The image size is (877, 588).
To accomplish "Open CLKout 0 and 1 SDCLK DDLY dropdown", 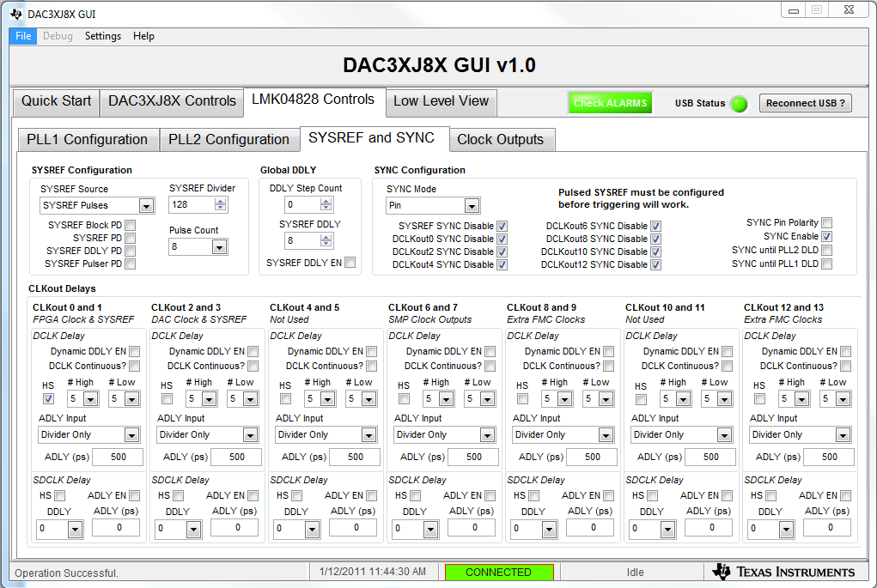I will 75,529.
